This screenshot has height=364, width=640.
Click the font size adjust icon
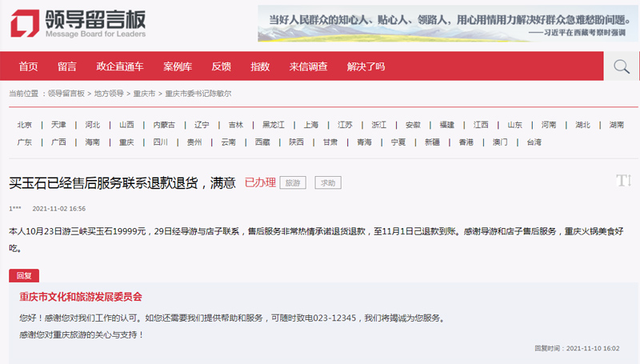[x=623, y=181]
